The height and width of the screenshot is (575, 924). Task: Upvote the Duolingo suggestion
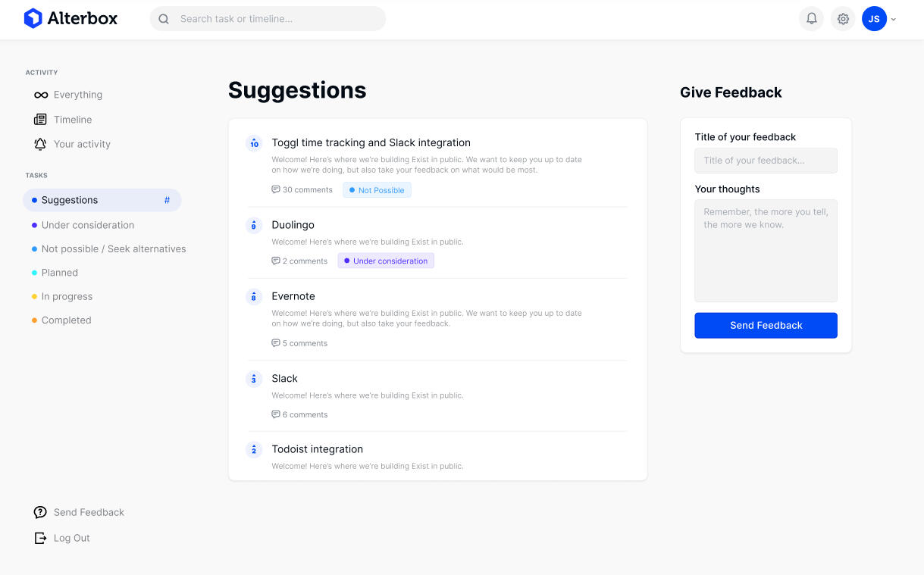(254, 225)
